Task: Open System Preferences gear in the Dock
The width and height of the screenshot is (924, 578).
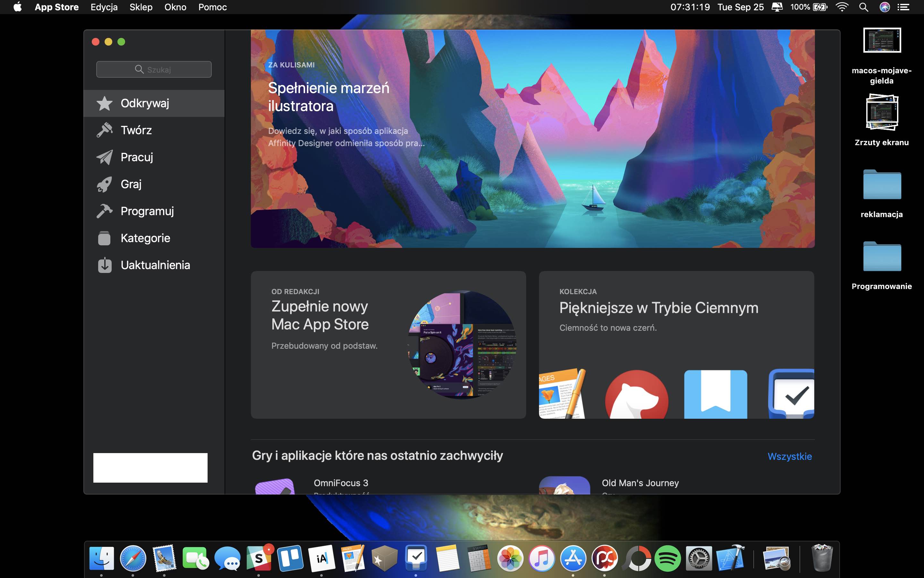Action: (x=699, y=558)
